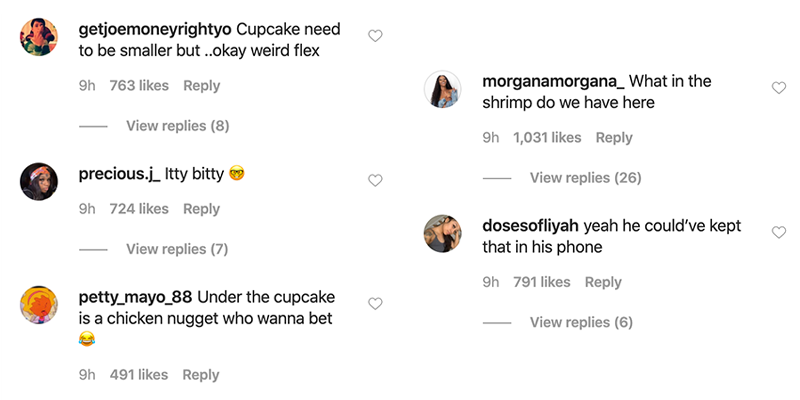Open petty_mayo_88's profile avatar
800x400 pixels.
pyautogui.click(x=39, y=305)
